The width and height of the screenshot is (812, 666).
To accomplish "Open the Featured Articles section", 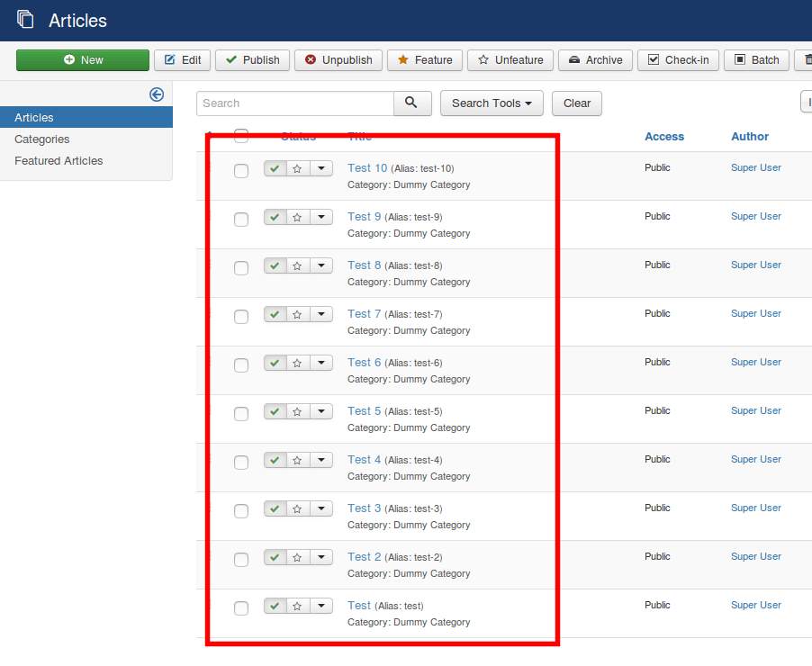I will click(x=58, y=160).
